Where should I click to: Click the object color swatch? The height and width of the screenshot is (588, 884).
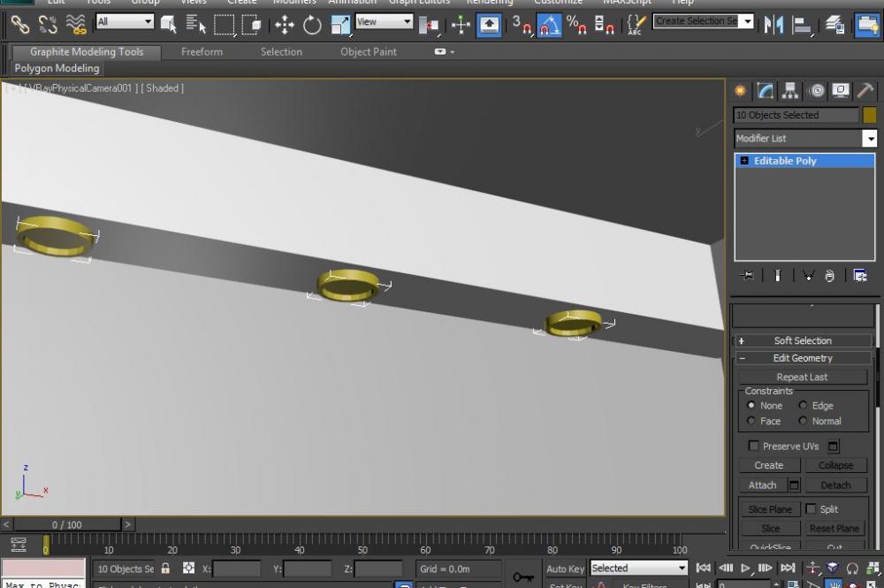(870, 115)
